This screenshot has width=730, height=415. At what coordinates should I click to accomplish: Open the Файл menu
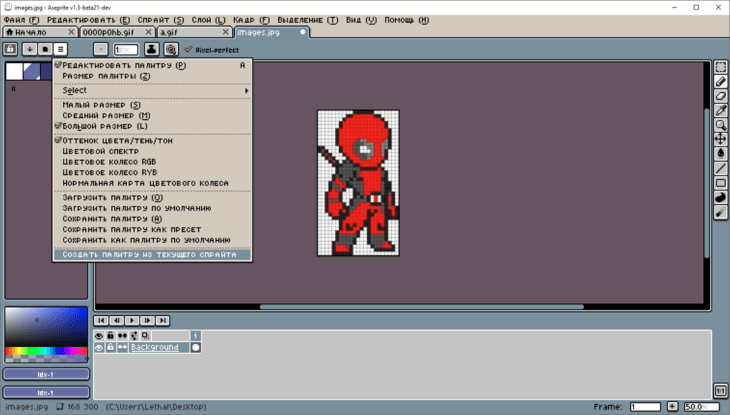tap(21, 20)
